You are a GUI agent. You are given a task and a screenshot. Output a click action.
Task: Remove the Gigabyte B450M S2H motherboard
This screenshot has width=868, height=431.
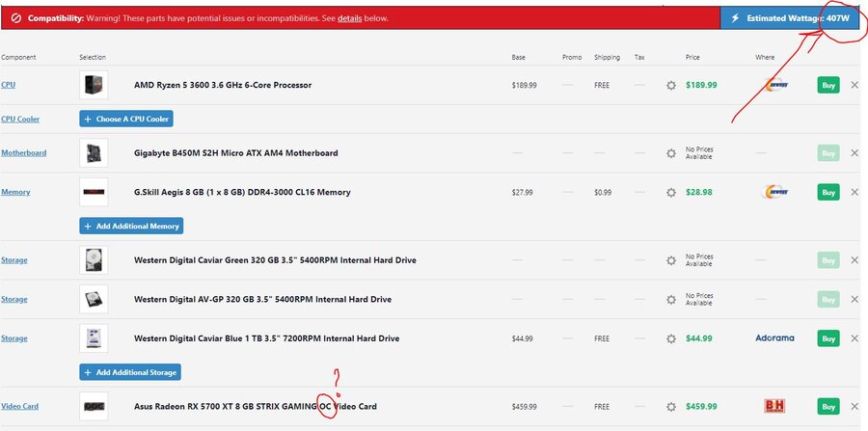click(854, 153)
